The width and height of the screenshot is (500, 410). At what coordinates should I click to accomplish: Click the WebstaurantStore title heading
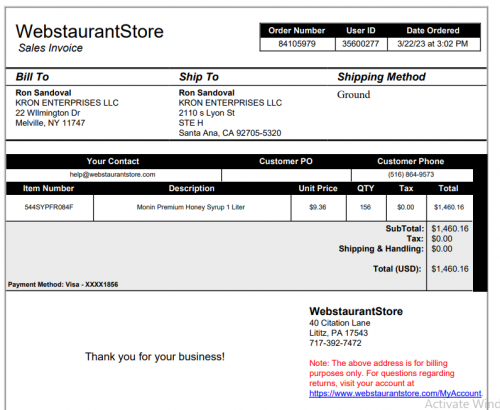[x=89, y=31]
